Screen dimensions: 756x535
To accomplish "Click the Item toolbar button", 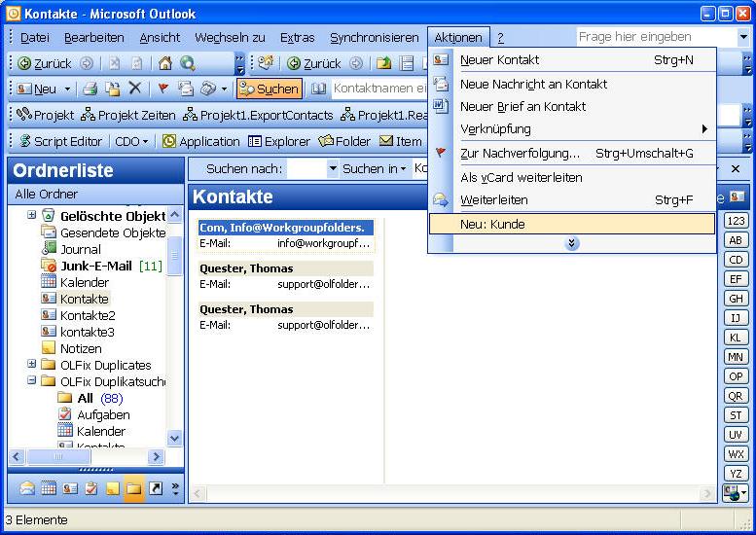I will (401, 141).
